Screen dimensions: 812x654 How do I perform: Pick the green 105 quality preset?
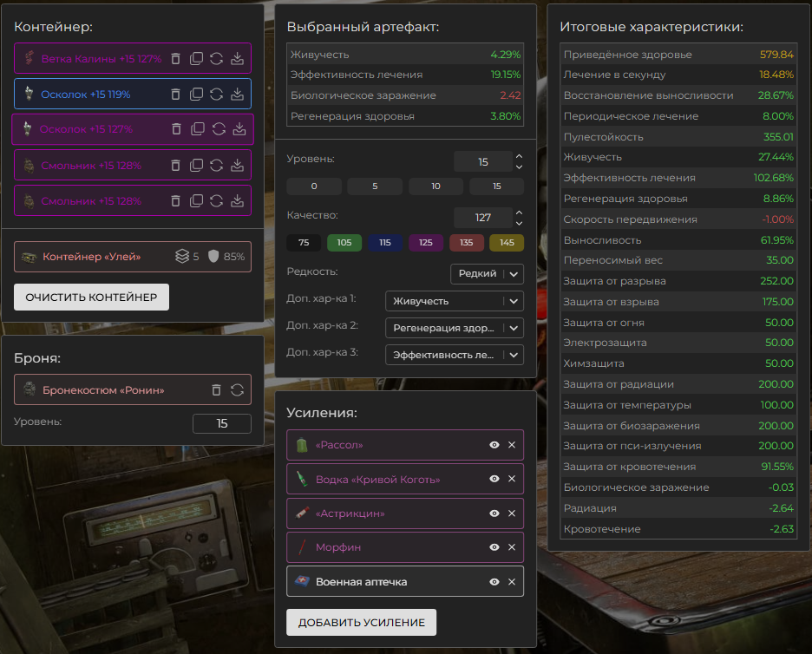coord(344,242)
